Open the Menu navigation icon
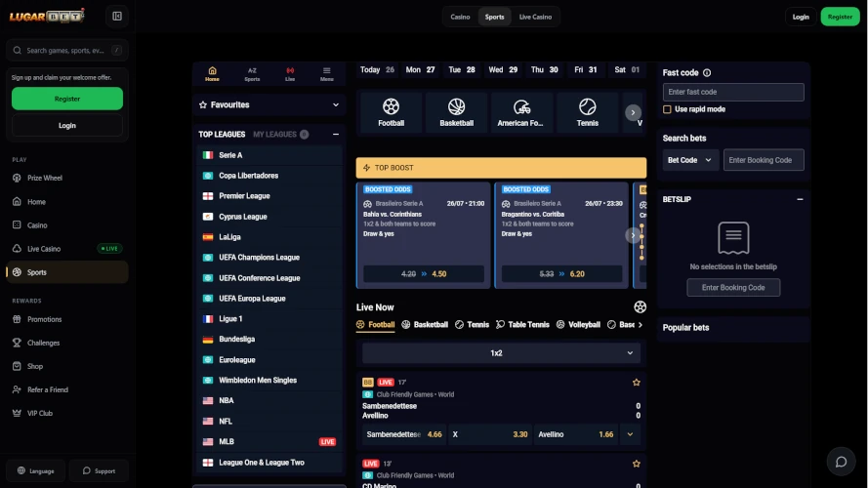The width and height of the screenshot is (868, 488). click(x=327, y=74)
